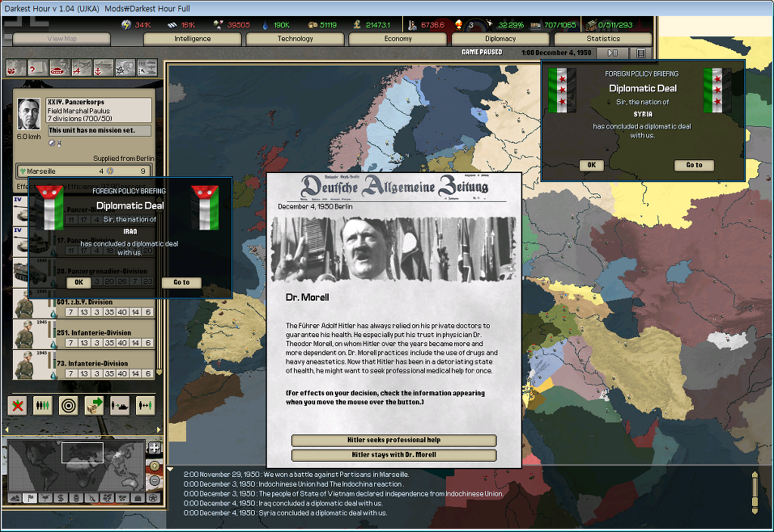Image resolution: width=774 pixels, height=532 pixels.
Task: Click the reorganize divisions soldiers icon
Action: [x=43, y=406]
